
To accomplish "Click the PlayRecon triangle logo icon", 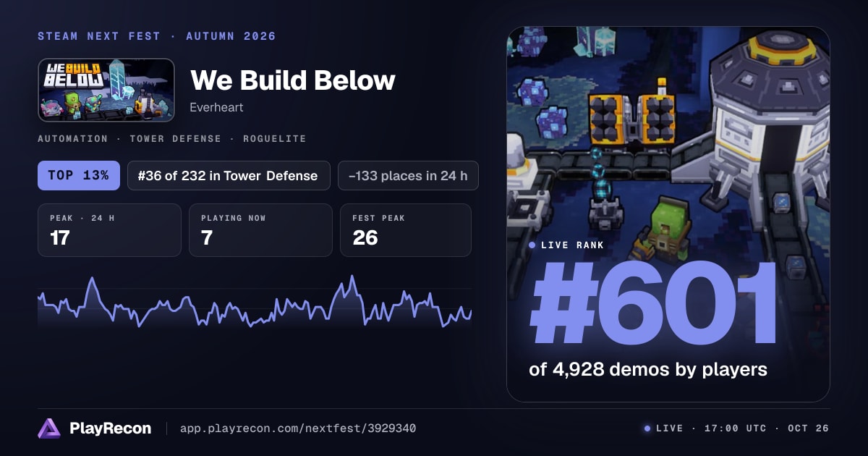I will [x=49, y=428].
